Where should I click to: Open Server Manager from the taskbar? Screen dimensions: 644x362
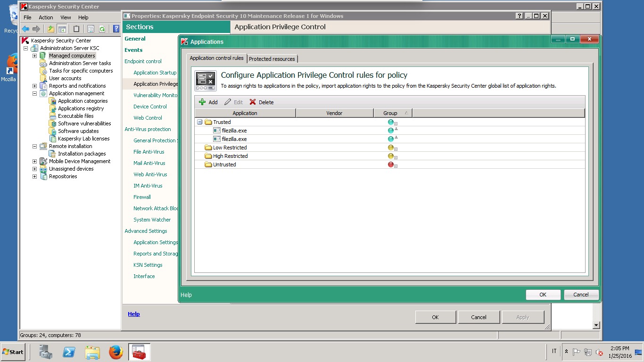[x=46, y=352]
